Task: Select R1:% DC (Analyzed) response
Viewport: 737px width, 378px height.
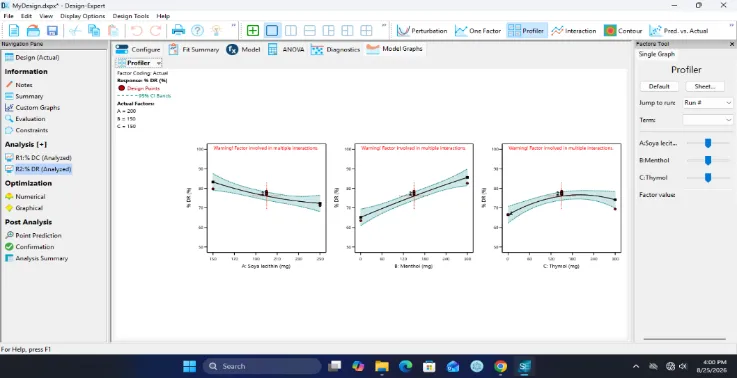Action: pos(38,158)
